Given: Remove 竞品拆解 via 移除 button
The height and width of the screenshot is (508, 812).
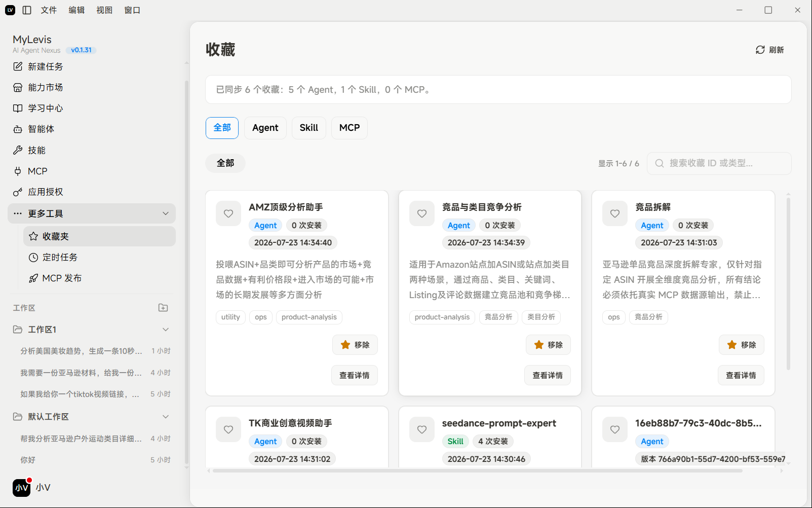Looking at the screenshot, I should (x=742, y=345).
